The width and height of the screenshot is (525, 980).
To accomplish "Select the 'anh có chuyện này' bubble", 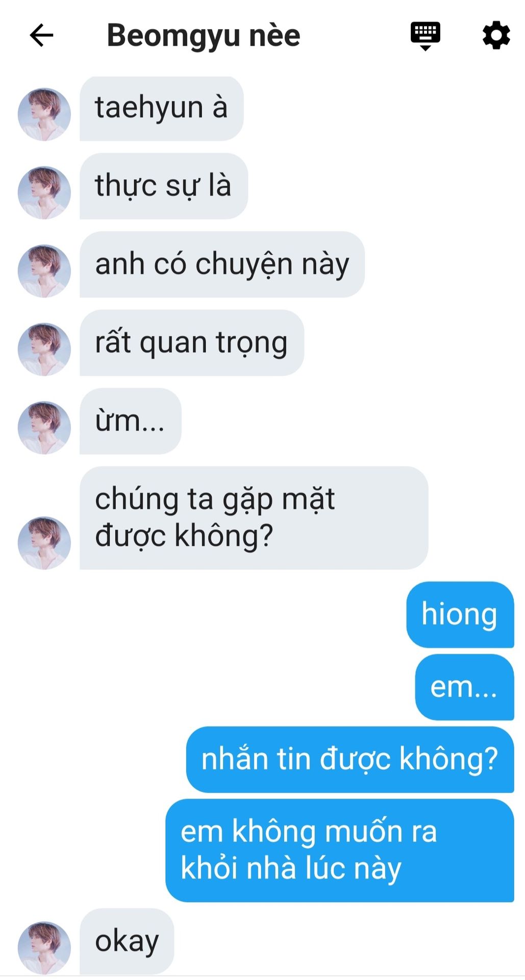I will [222, 264].
